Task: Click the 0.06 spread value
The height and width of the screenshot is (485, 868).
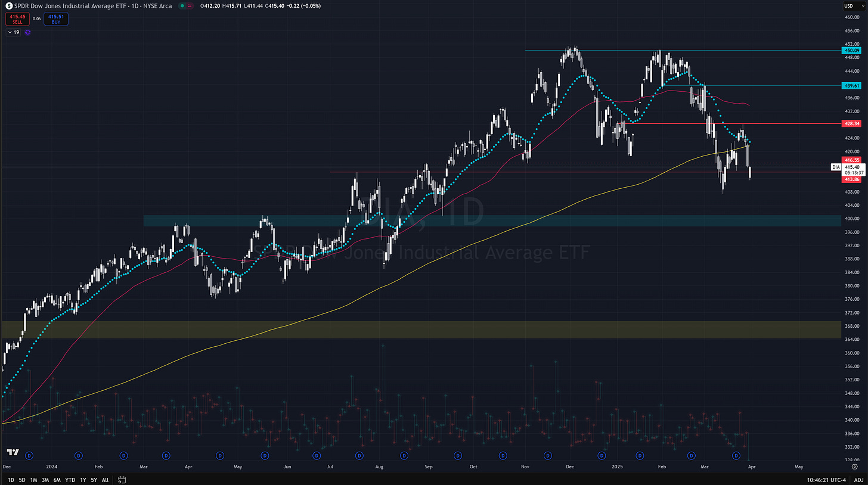Action: (x=36, y=19)
